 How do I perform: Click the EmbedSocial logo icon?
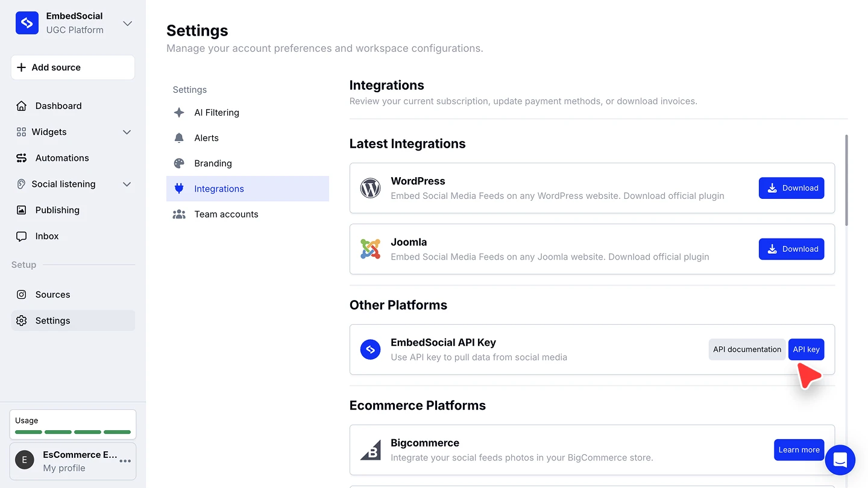pos(27,23)
